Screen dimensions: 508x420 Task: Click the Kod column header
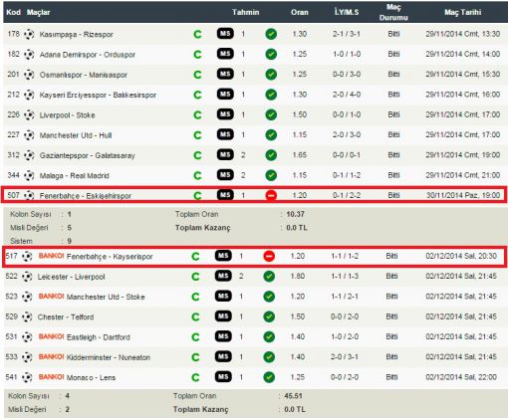coord(13,12)
